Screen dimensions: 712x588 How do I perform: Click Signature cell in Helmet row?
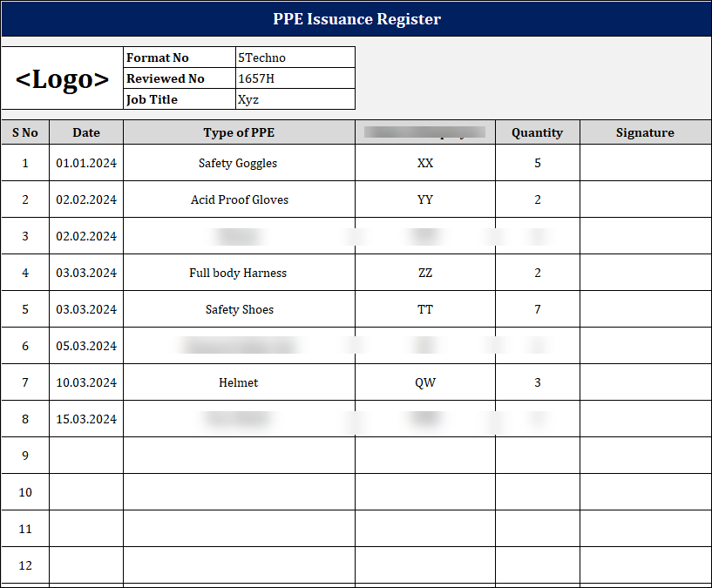coord(646,382)
